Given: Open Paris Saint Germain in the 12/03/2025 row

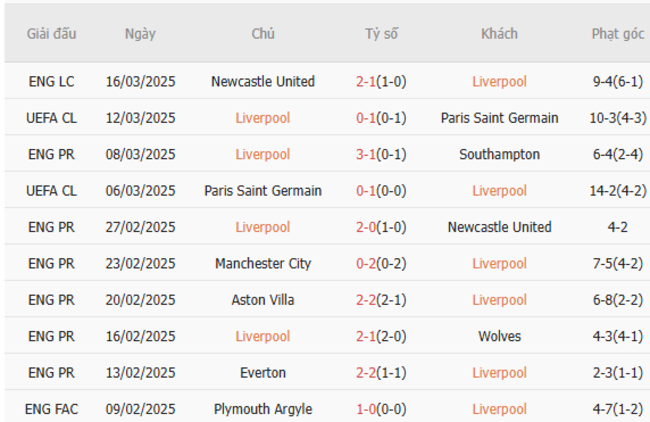Looking at the screenshot, I should coord(499,118).
